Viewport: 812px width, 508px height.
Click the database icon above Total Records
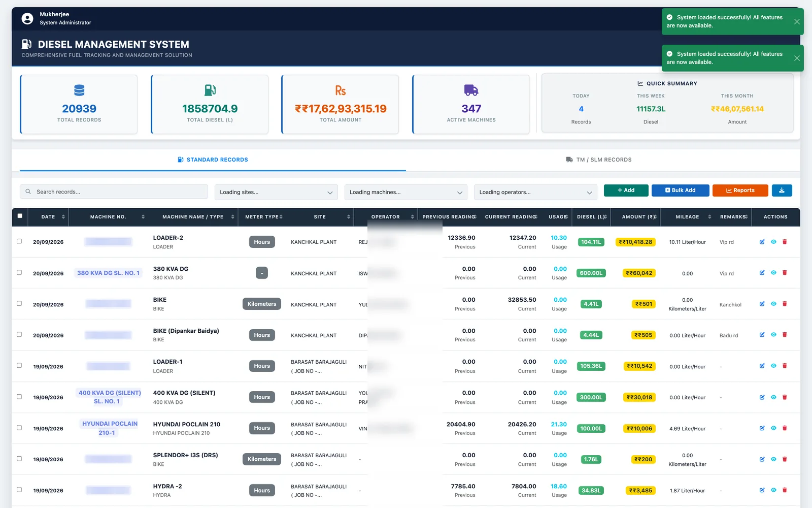click(79, 90)
